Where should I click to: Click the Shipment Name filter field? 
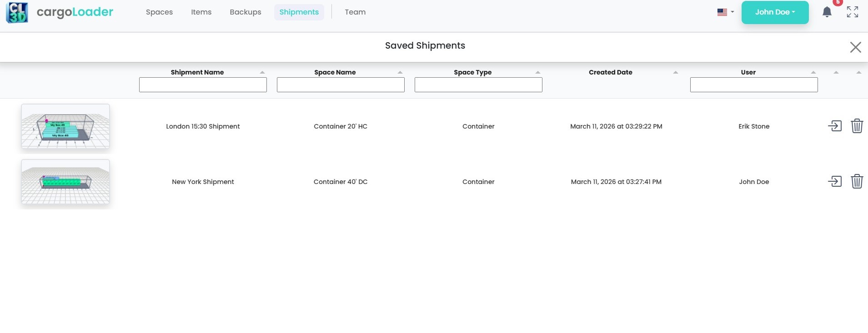(203, 85)
